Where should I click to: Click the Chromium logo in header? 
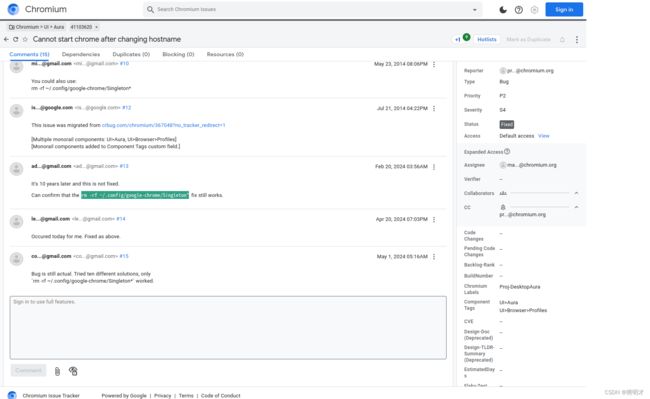point(13,9)
